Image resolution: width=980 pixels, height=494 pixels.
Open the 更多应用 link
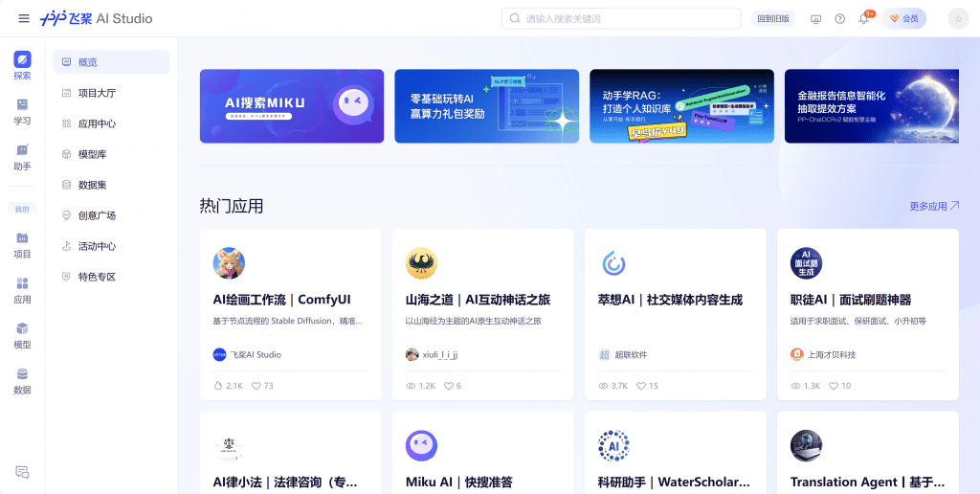933,206
